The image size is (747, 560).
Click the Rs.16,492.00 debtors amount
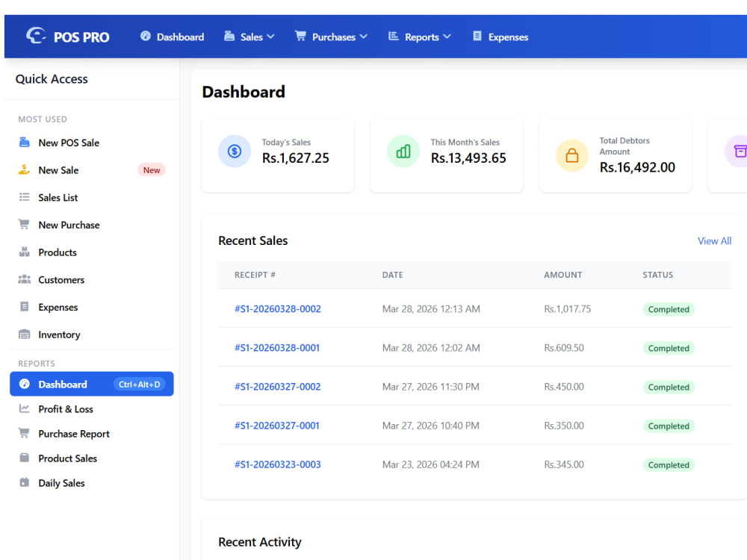[637, 167]
